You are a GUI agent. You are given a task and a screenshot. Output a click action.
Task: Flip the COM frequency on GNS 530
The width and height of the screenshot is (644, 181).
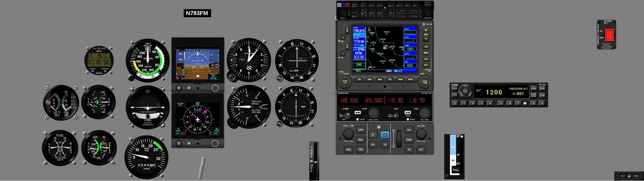coord(347,30)
